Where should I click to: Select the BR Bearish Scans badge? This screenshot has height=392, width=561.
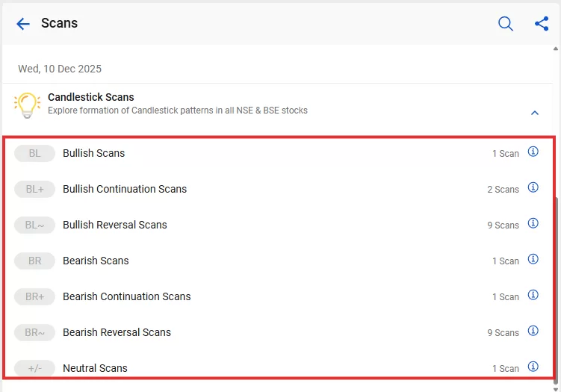pos(34,261)
